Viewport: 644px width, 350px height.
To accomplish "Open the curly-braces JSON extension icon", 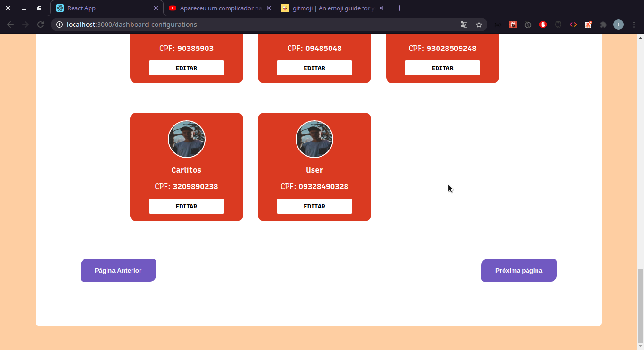I will click(x=498, y=25).
